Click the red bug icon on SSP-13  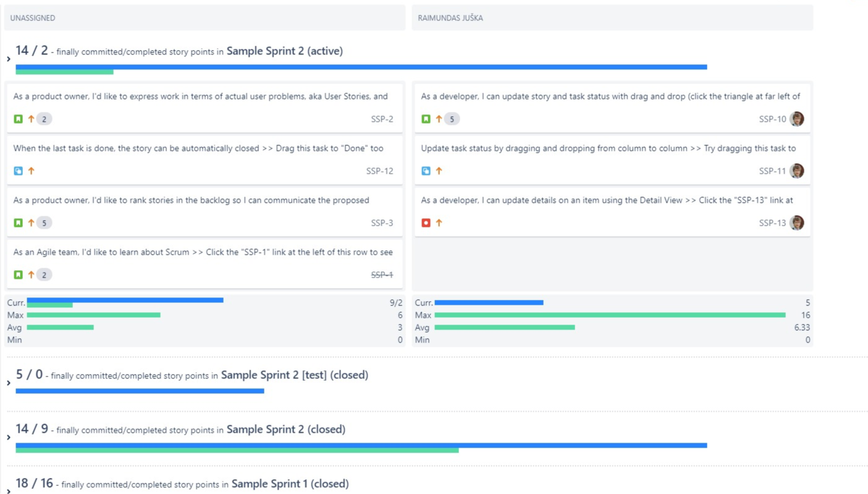point(426,223)
